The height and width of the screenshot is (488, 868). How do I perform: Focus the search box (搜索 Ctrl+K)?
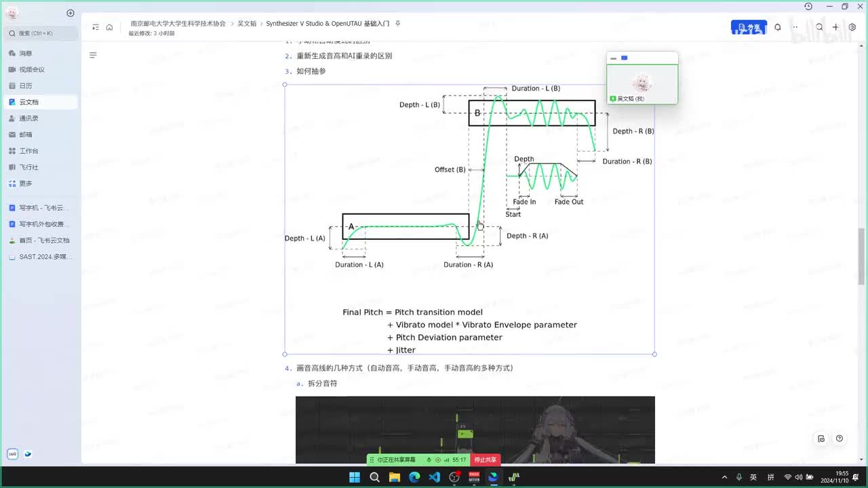(41, 33)
